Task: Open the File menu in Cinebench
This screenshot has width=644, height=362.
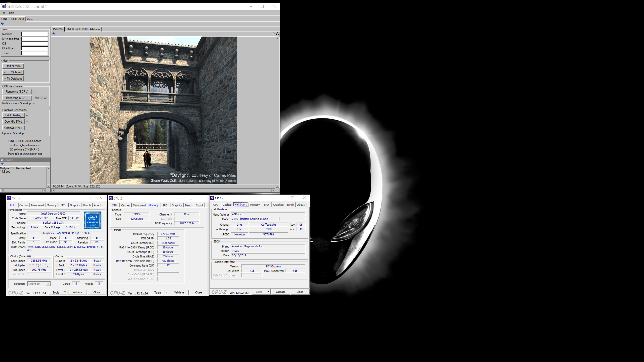Action: click(x=4, y=13)
